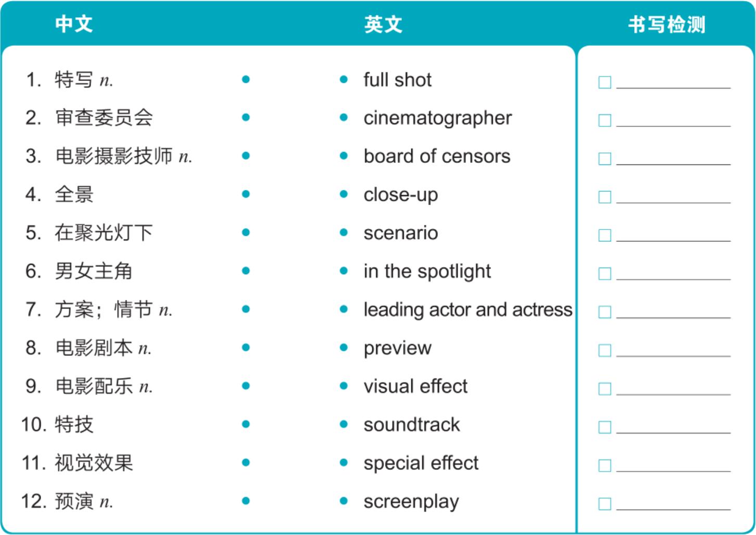Viewport: 756px width, 535px height.
Task: Click the word cinematographer
Action: click(x=437, y=119)
